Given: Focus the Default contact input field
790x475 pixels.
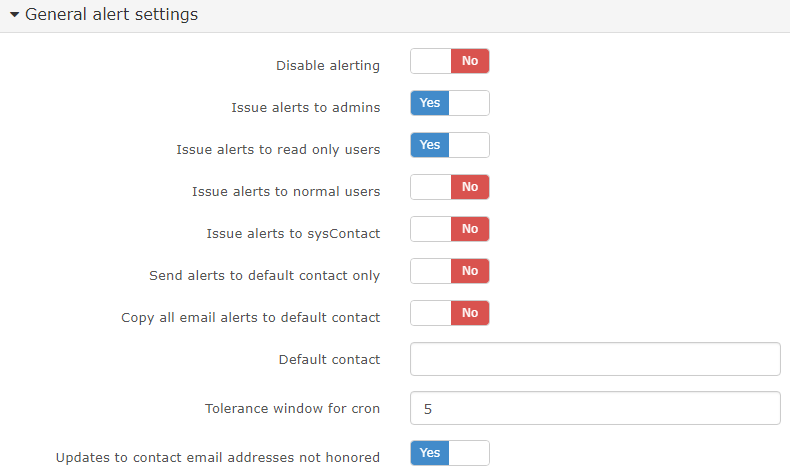Looking at the screenshot, I should tap(595, 359).
